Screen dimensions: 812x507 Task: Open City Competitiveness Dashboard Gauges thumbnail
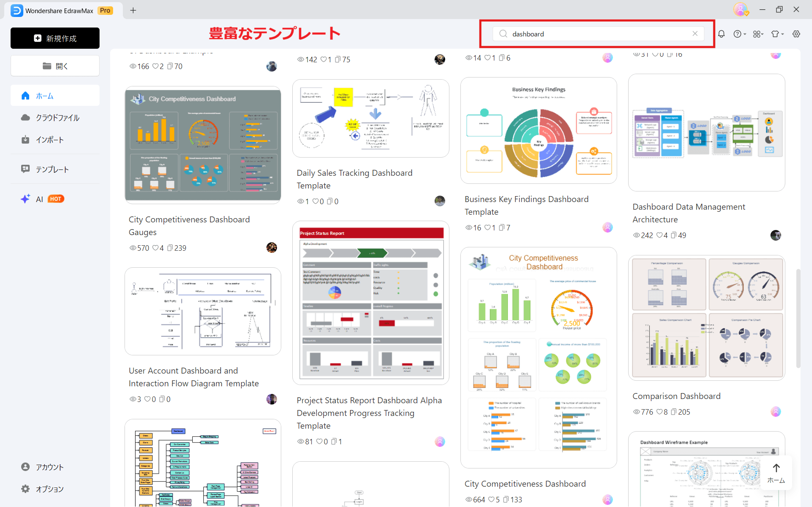pyautogui.click(x=203, y=145)
